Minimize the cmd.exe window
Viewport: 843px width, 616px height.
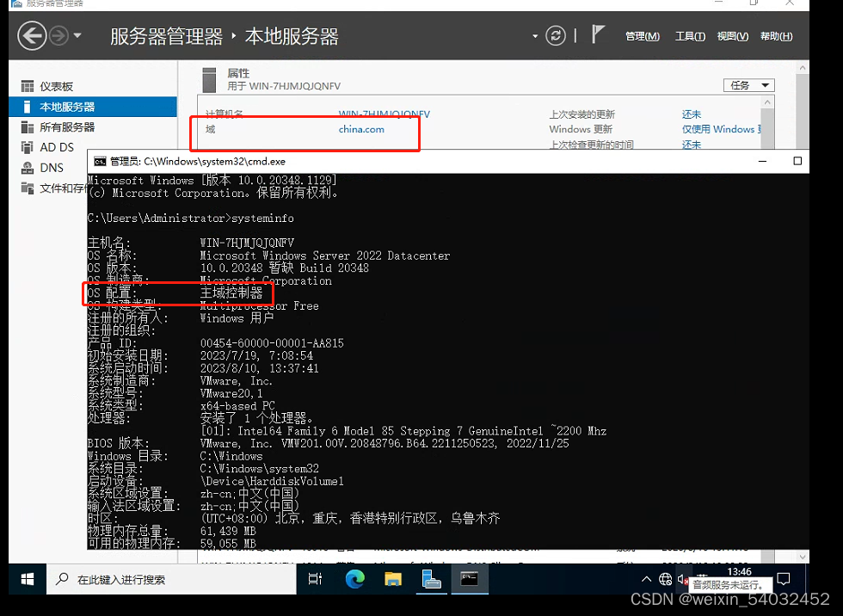click(762, 161)
